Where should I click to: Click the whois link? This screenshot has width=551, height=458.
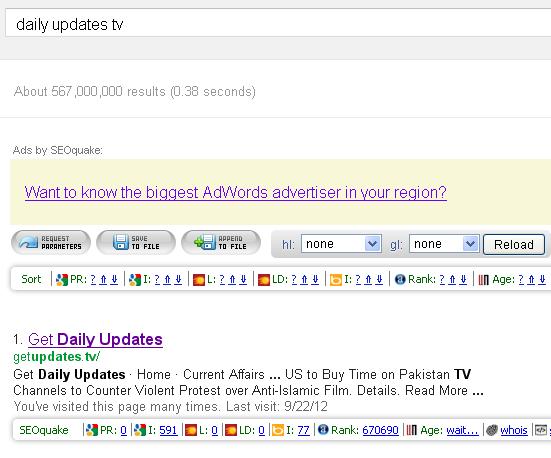[514, 430]
